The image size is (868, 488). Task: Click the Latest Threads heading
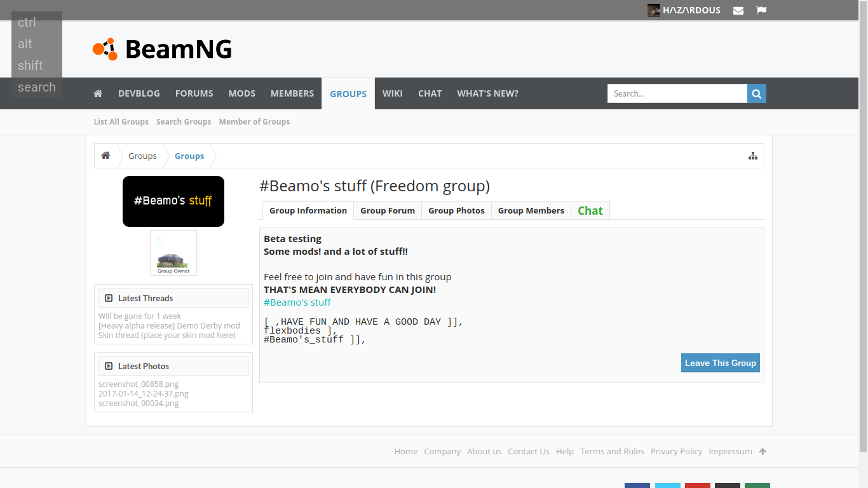(146, 298)
